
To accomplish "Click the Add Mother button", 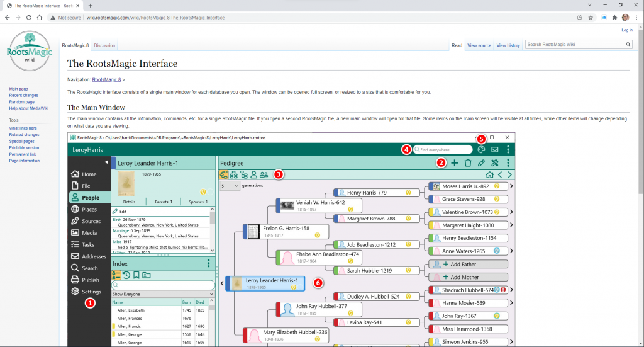I will click(468, 277).
